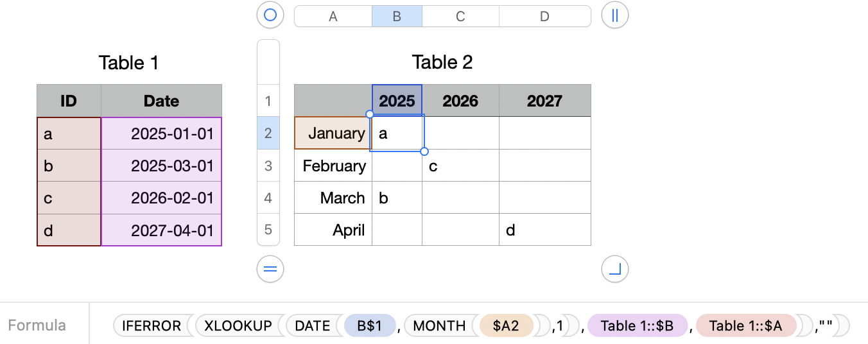Select the 2026 header cell
The height and width of the screenshot is (344, 868).
point(460,101)
